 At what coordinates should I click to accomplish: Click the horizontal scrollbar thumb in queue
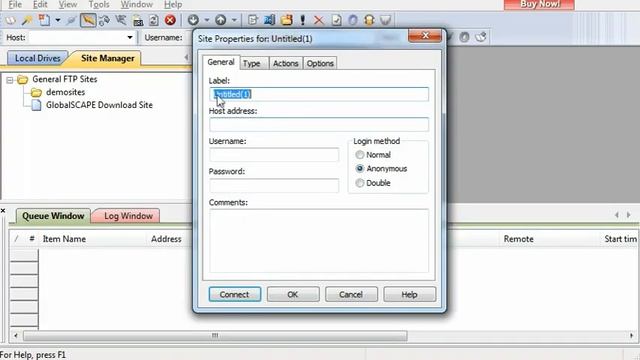point(215,336)
